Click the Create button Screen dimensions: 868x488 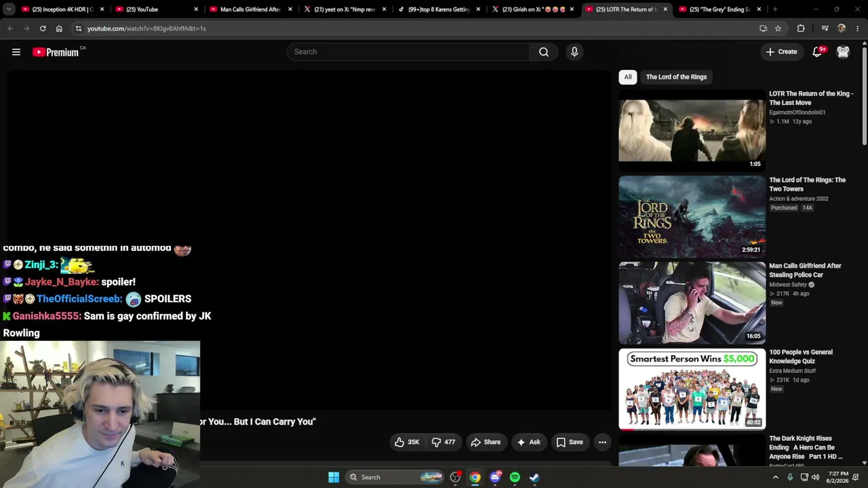coord(782,52)
